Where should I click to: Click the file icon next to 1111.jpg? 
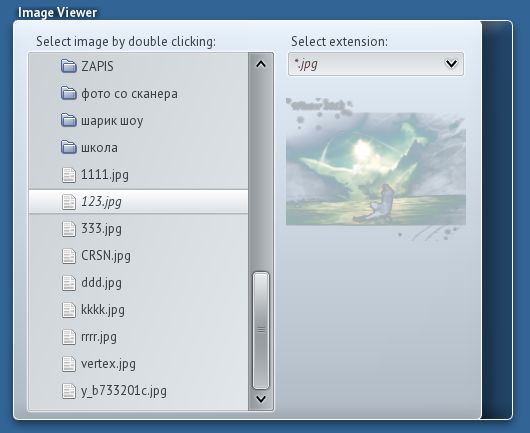click(69, 175)
